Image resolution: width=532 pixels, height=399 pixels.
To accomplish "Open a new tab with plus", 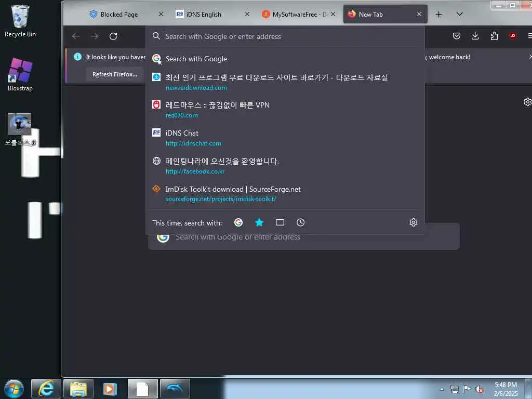I will pos(438,14).
